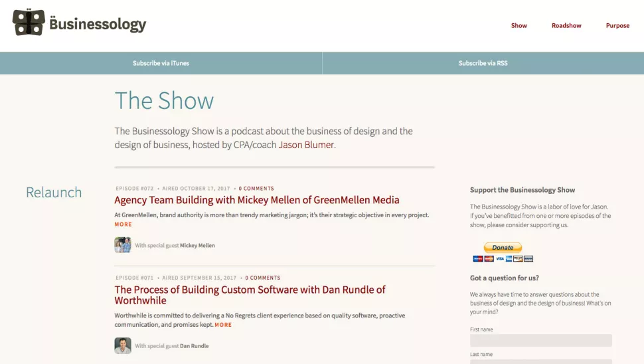
Task: Click Dan Rundle's guest avatar thumbnail
Action: click(x=123, y=345)
